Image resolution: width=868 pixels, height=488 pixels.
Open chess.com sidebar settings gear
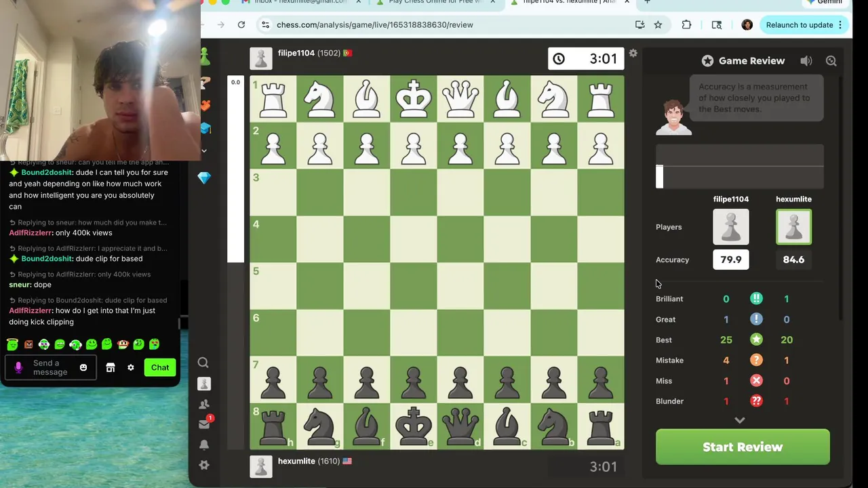click(x=203, y=465)
